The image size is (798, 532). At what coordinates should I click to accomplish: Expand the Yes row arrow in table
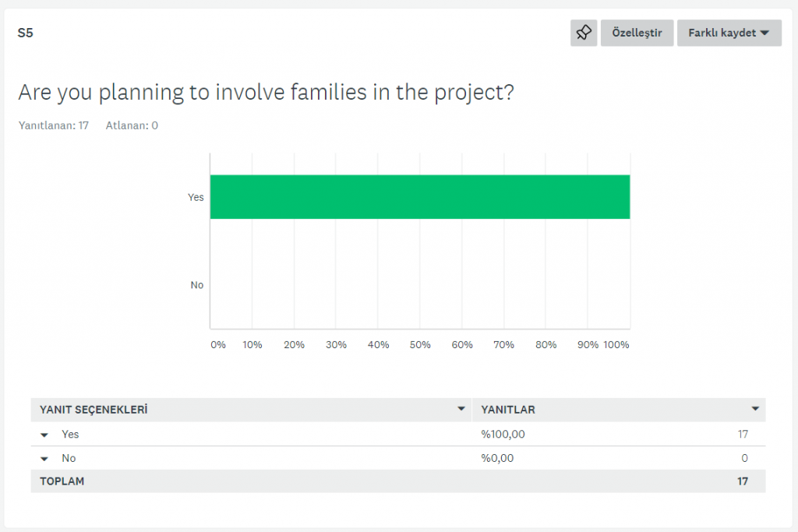point(44,435)
